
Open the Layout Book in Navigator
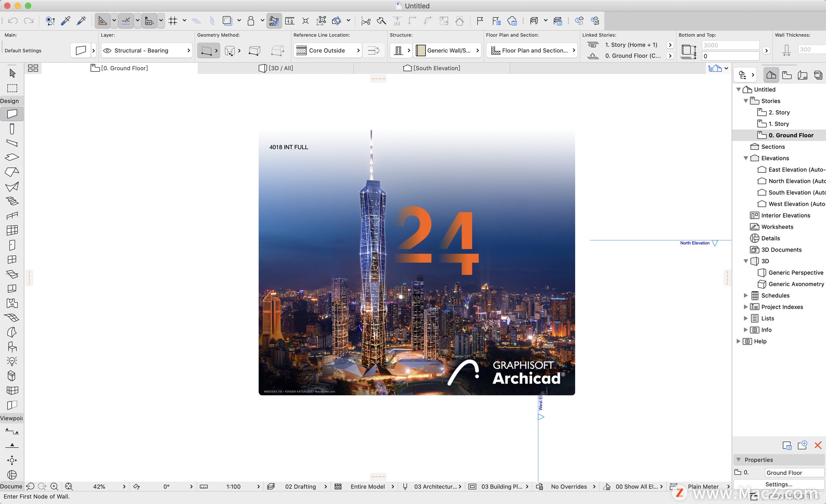coord(802,75)
